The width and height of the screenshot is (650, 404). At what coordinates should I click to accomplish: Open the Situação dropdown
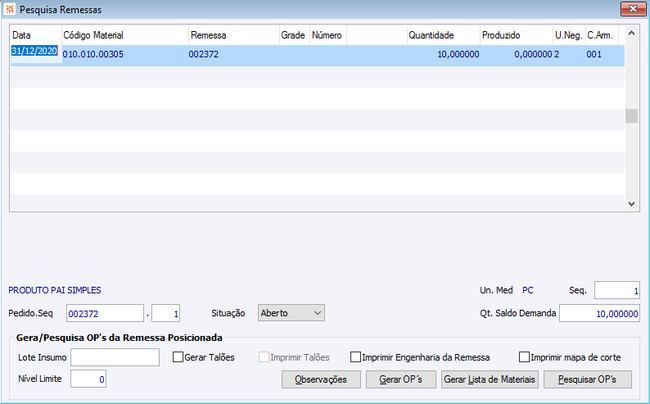tap(291, 313)
